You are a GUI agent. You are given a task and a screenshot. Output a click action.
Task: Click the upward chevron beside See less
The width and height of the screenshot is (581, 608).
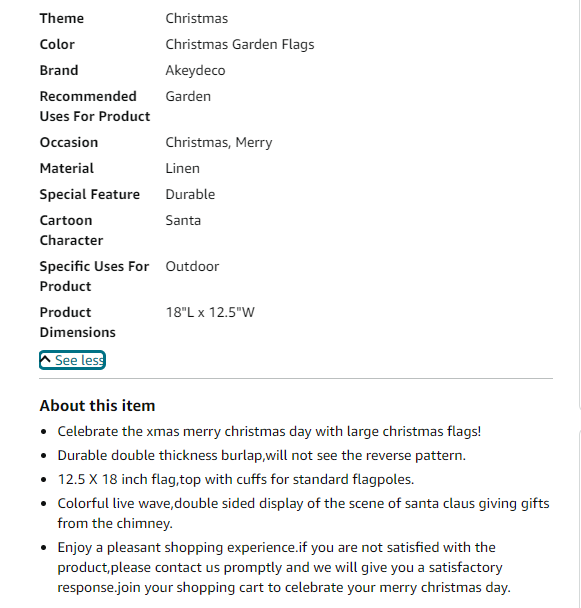pos(45,359)
